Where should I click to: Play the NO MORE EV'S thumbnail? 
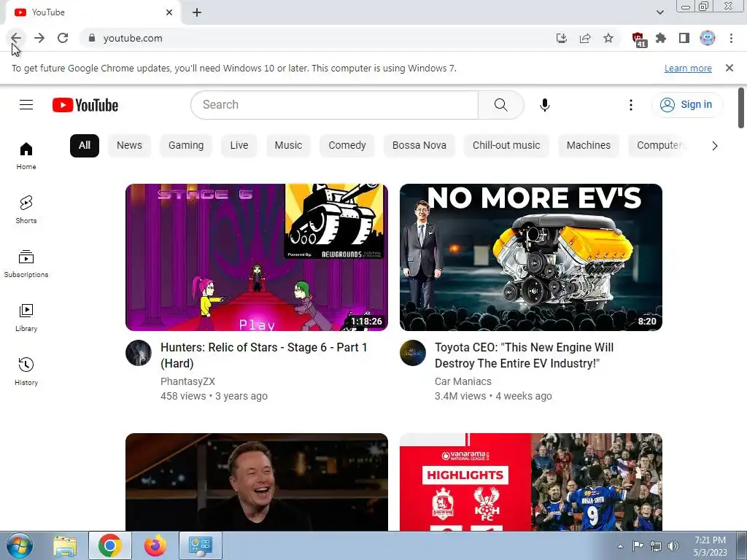coord(531,257)
